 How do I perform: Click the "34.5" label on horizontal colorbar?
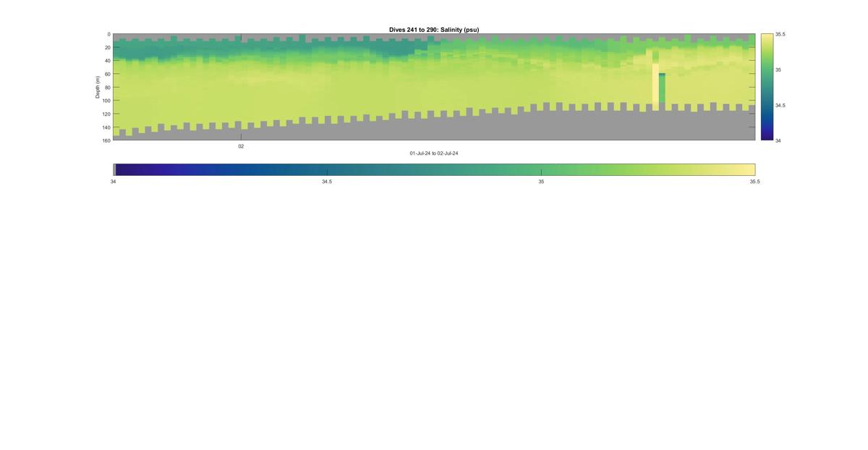click(327, 182)
